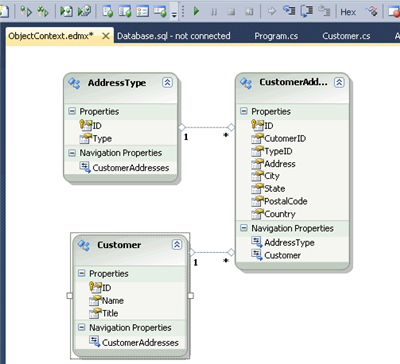Click the green Start Debugging play icon
The height and width of the screenshot is (364, 400).
click(196, 11)
